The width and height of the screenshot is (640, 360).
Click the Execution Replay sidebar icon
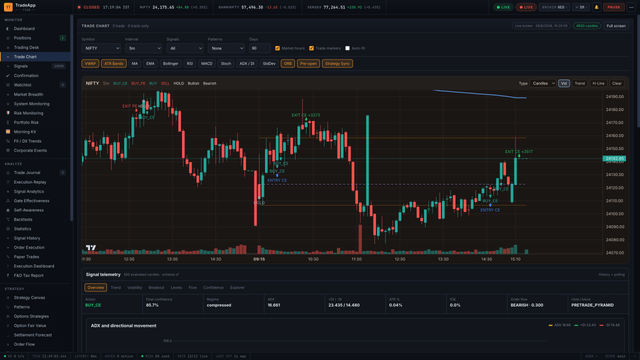[8, 182]
